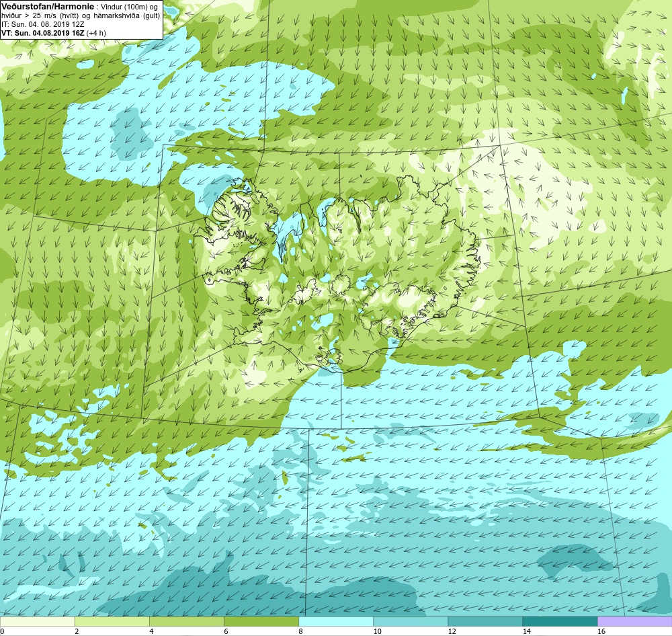
Task: Click the legend label "4"
Action: (x=151, y=631)
